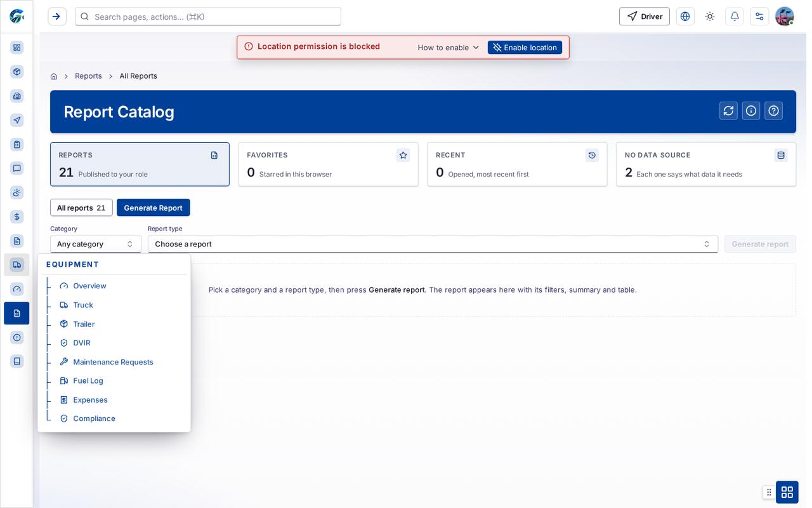Screen dimensions: 812x508
Task: Refresh the Report Catalog
Action: click(728, 110)
